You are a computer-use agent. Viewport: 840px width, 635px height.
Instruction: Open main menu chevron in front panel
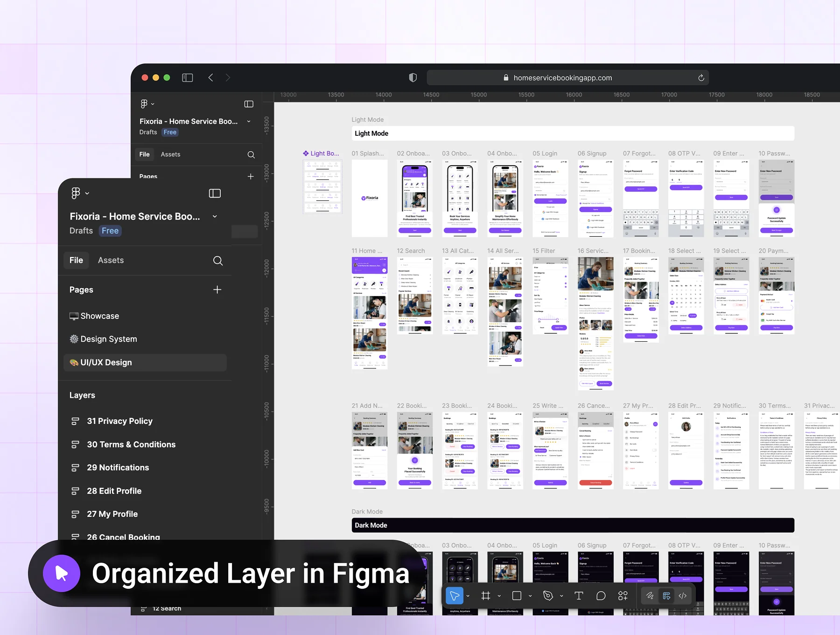(87, 193)
